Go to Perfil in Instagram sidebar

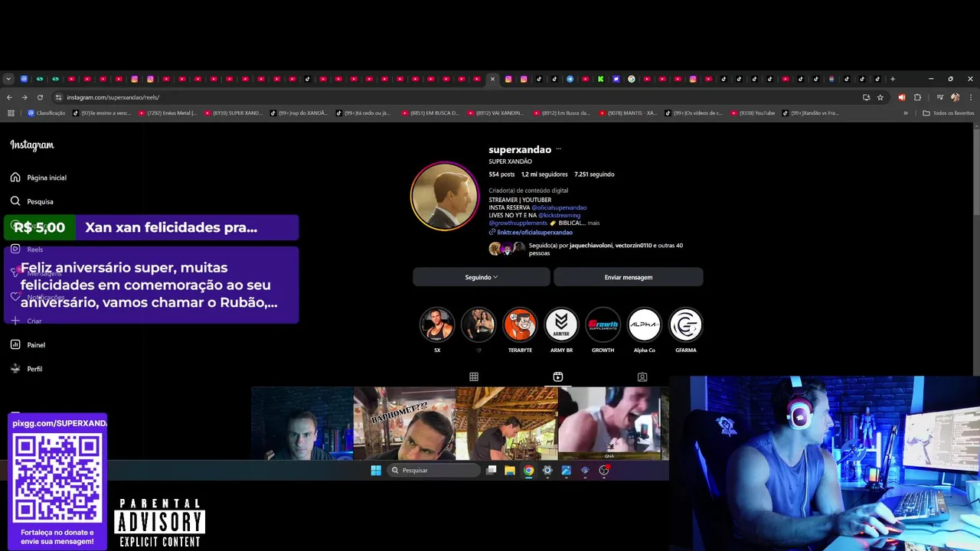click(26, 369)
